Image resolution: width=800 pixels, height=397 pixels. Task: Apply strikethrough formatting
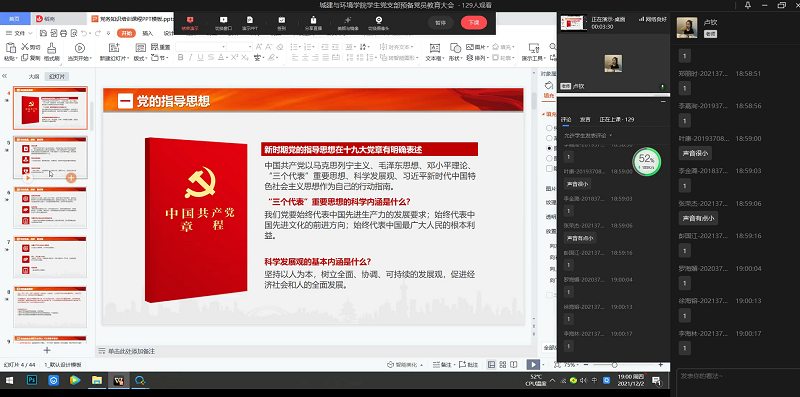(210, 58)
